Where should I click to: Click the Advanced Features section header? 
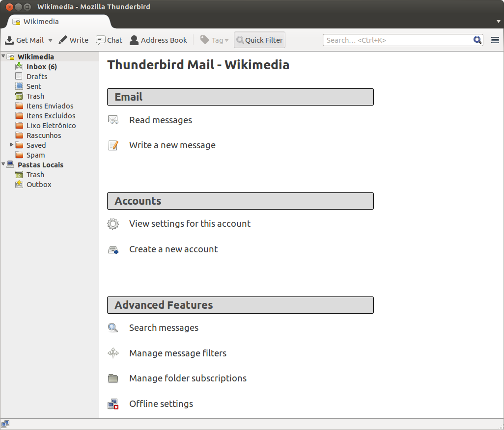click(x=240, y=305)
